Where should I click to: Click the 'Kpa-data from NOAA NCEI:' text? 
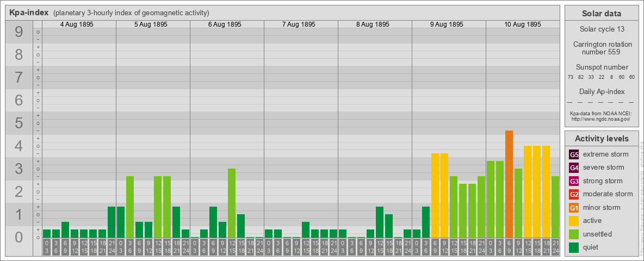tap(600, 114)
